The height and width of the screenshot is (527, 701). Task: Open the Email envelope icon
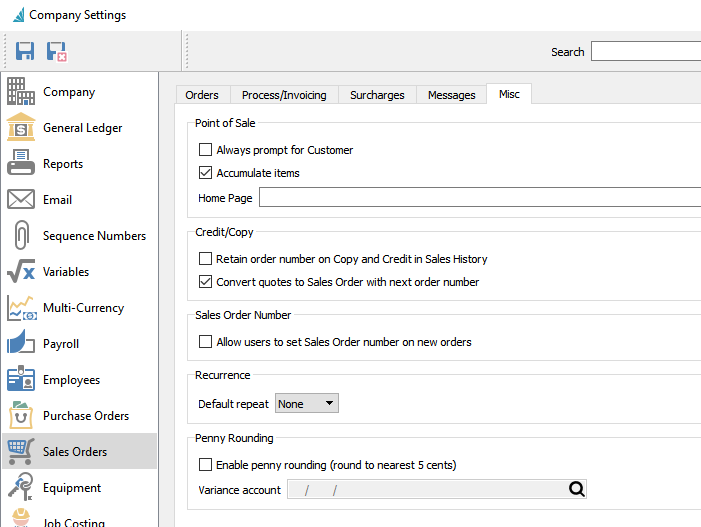tap(21, 200)
